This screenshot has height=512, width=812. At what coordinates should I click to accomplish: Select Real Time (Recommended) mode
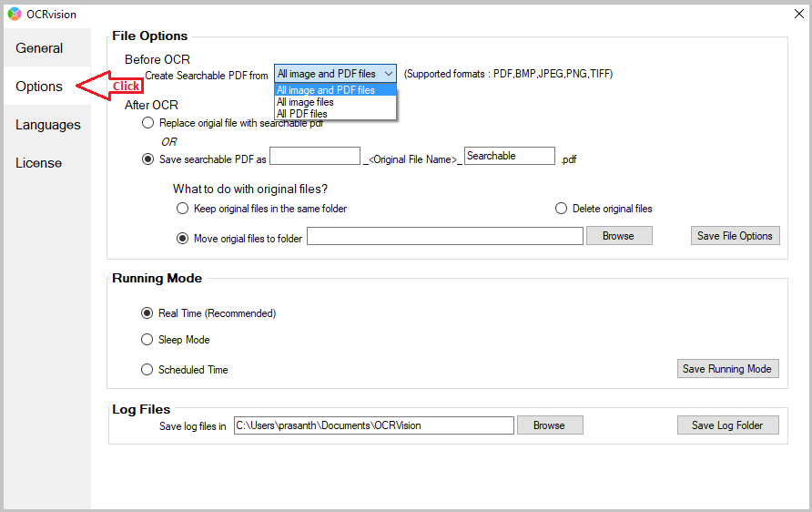pyautogui.click(x=147, y=313)
